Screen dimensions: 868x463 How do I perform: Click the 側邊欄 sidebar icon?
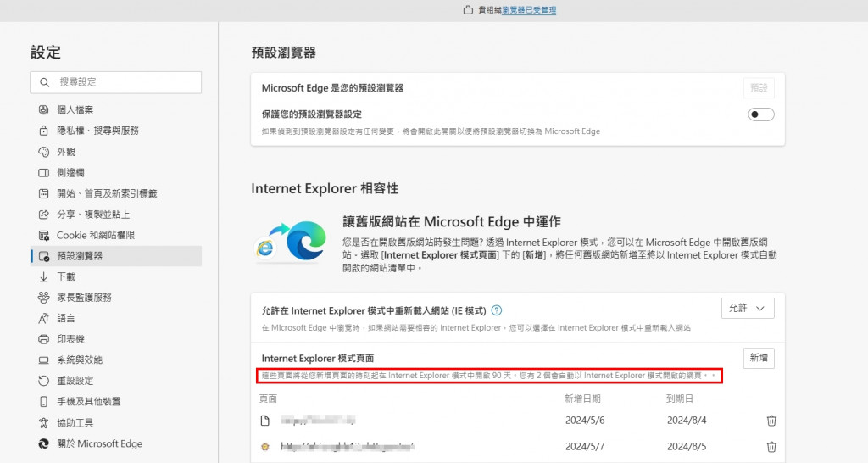click(44, 173)
